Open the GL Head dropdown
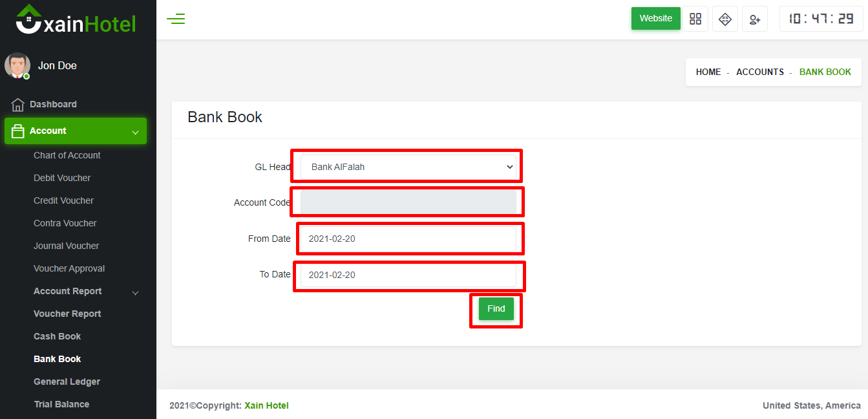868x419 pixels. pyautogui.click(x=408, y=167)
